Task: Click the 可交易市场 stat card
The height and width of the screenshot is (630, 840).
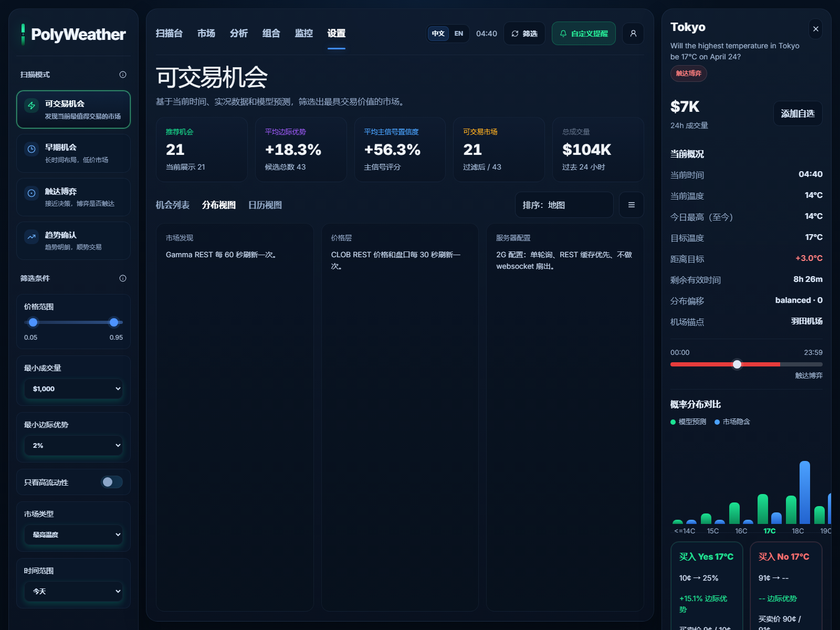Action: click(x=499, y=150)
